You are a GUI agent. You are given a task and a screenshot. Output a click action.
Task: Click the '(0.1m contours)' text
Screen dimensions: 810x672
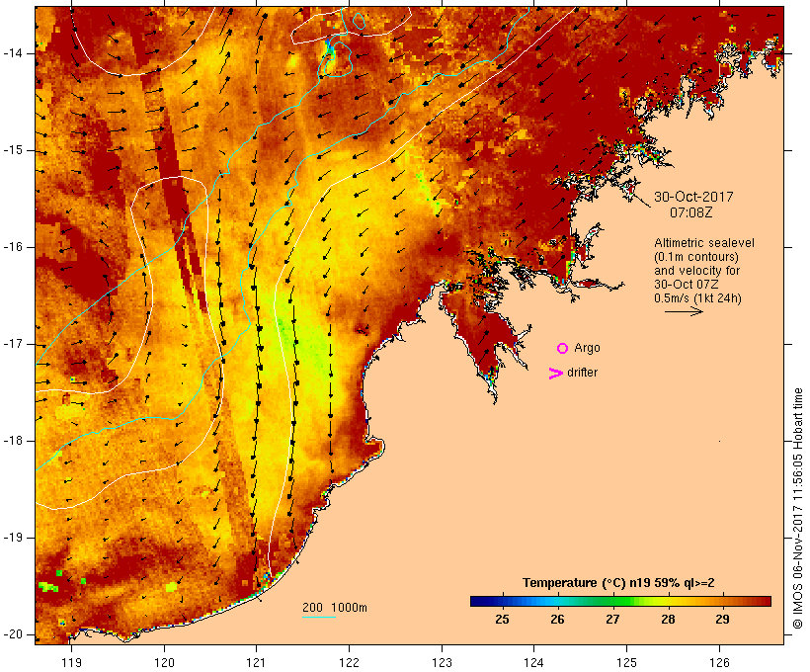coord(696,257)
